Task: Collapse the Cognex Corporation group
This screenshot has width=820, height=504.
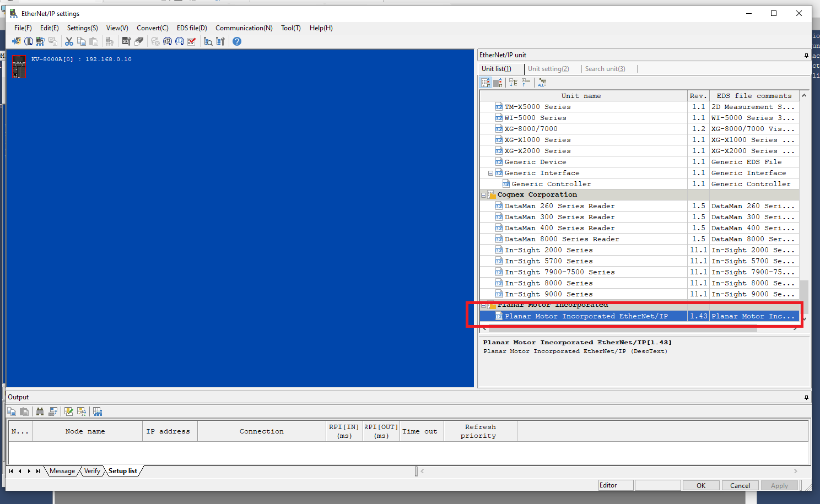Action: 484,194
